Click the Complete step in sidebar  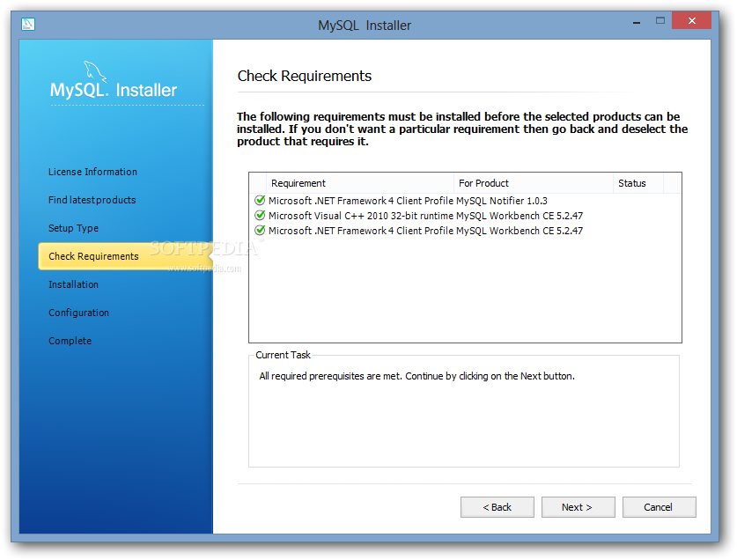pyautogui.click(x=70, y=342)
